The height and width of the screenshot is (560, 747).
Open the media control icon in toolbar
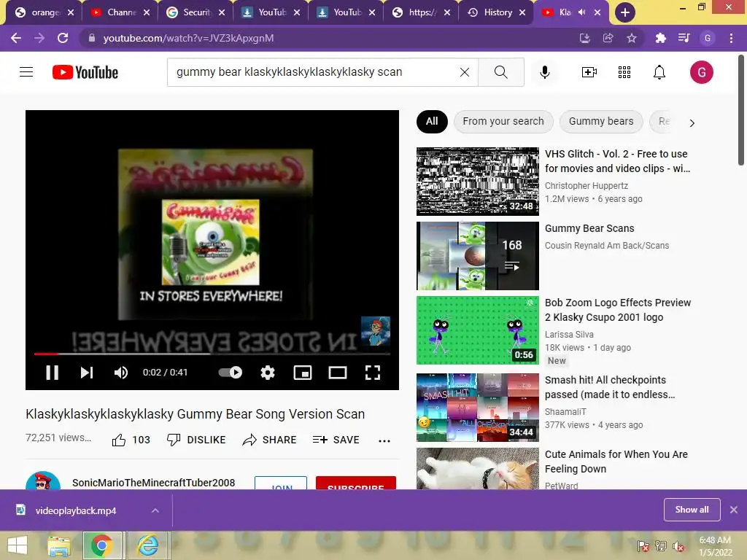click(684, 38)
